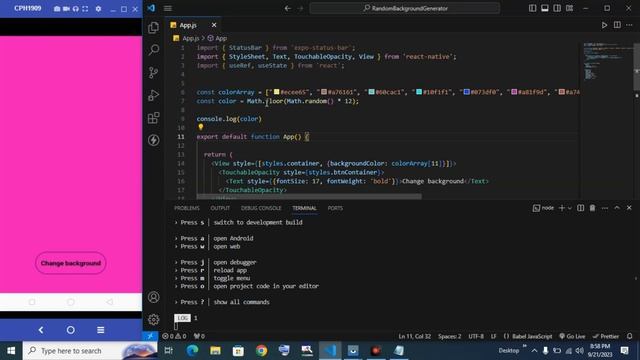Switch to the Debug Console tab

point(261,208)
